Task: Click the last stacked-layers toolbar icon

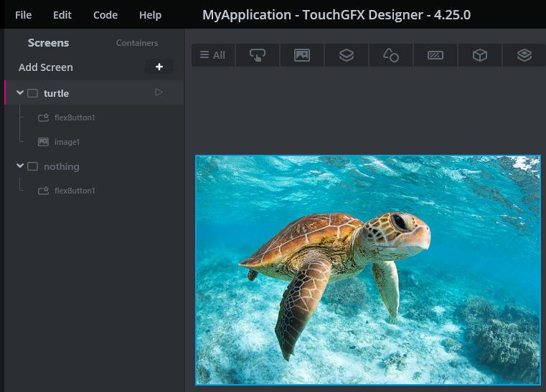Action: 524,55
